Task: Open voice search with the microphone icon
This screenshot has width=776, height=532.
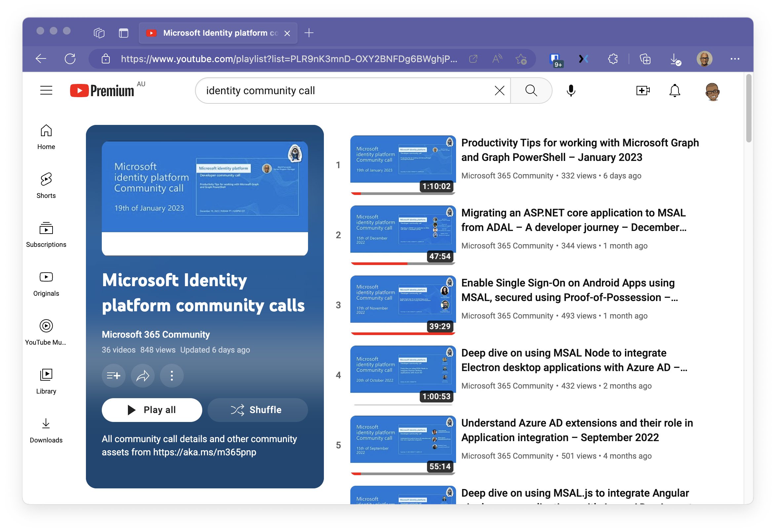Action: pyautogui.click(x=571, y=90)
